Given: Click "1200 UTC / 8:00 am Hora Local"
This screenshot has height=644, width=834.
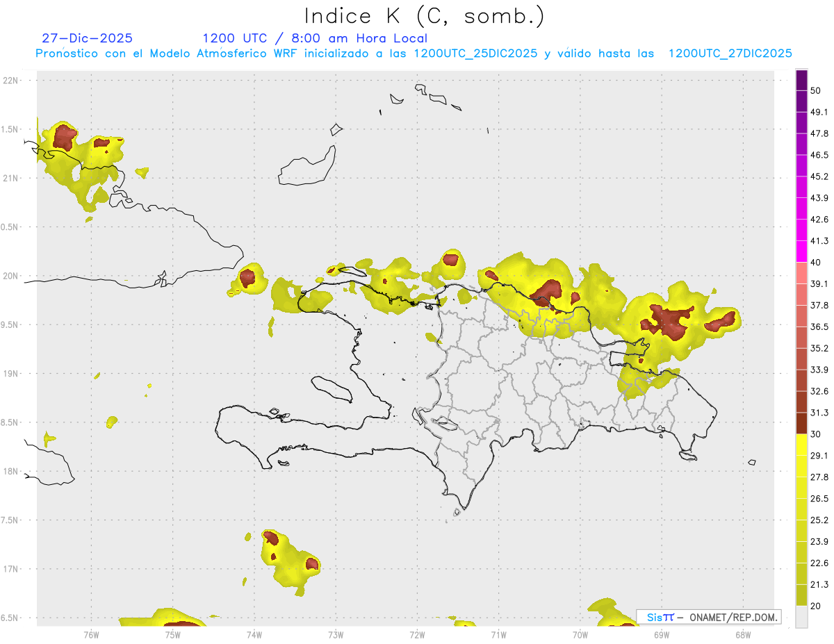Looking at the screenshot, I should pos(315,38).
